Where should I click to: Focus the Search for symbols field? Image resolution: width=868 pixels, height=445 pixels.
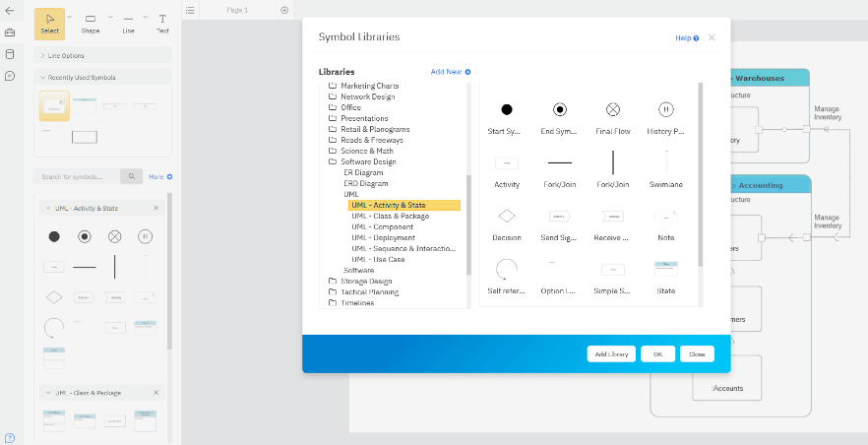tap(77, 176)
